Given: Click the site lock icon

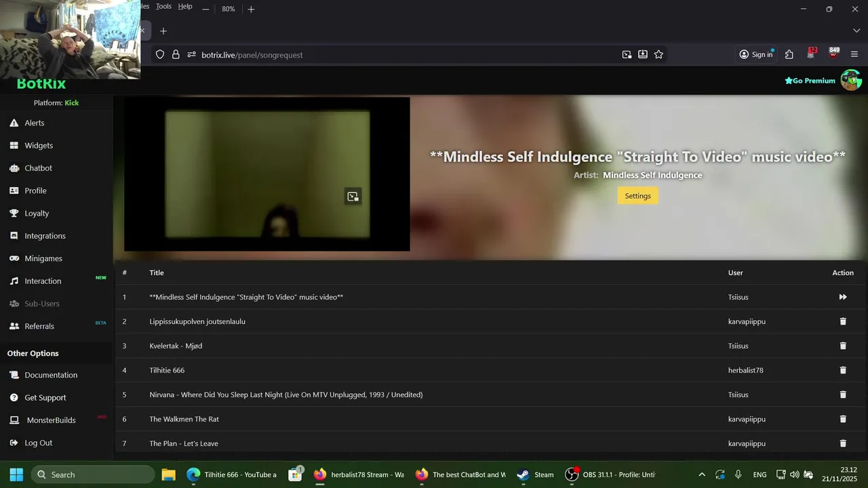Looking at the screenshot, I should (176, 55).
